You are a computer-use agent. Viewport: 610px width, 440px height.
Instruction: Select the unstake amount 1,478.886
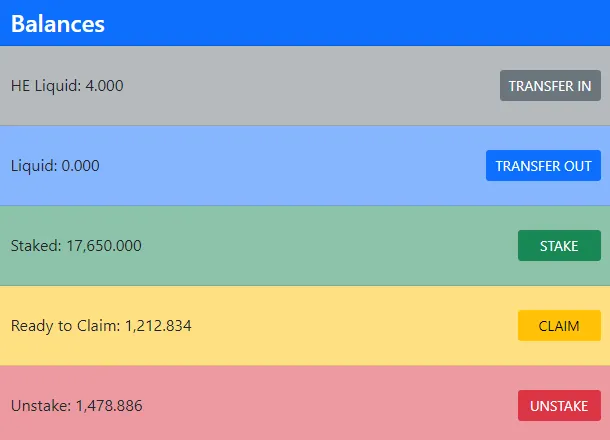(109, 406)
